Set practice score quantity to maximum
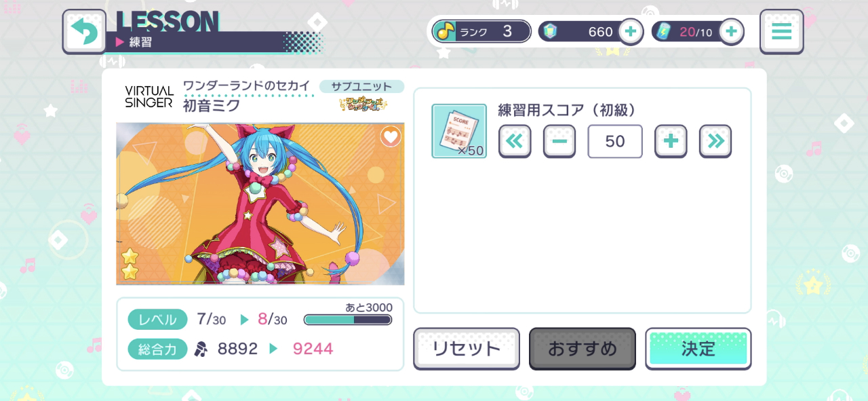Screen dimensions: 868x401 point(715,141)
